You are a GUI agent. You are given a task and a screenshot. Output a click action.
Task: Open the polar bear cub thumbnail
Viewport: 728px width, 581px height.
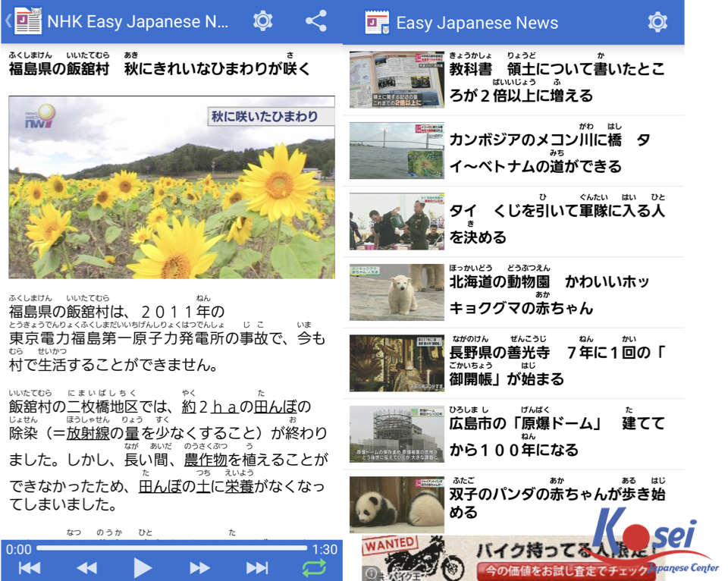click(x=397, y=292)
